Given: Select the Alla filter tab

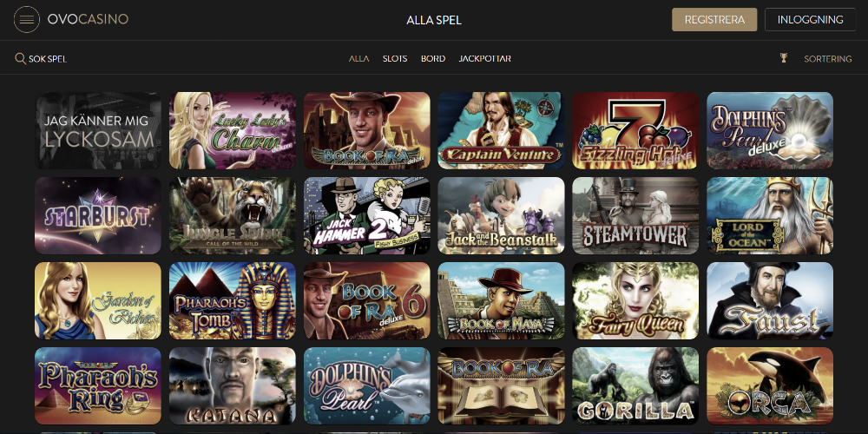Looking at the screenshot, I should (358, 59).
